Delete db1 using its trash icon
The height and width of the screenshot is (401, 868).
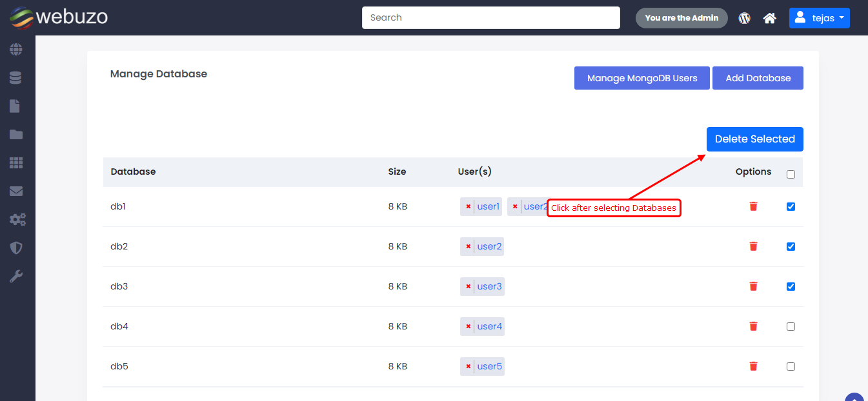[x=753, y=206]
